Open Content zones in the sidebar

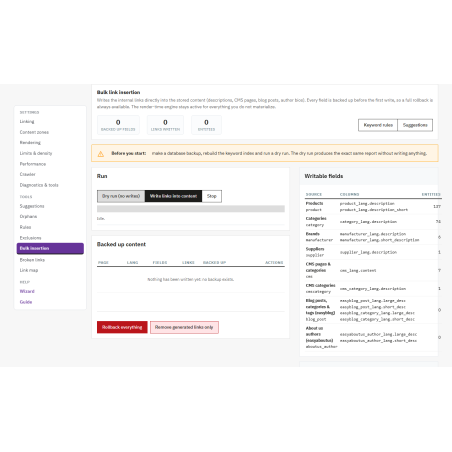tap(34, 132)
